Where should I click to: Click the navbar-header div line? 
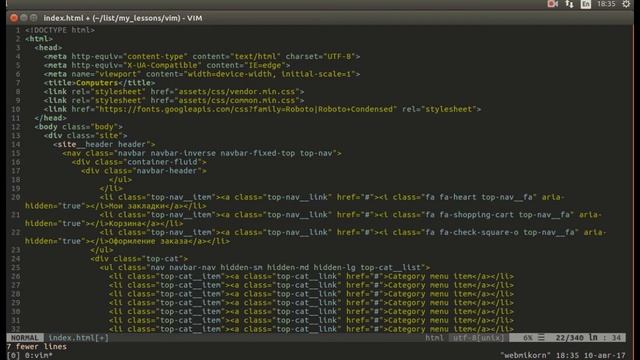coord(144,171)
